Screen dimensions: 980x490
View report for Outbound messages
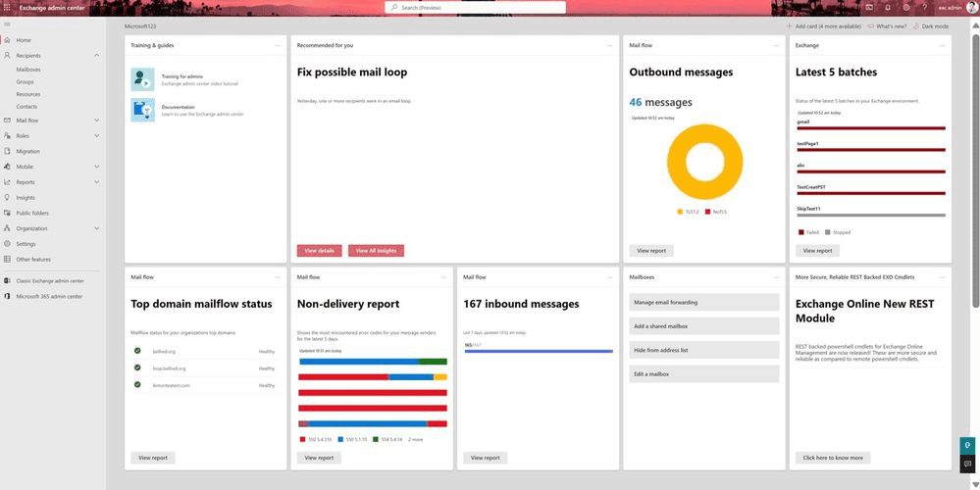(651, 250)
